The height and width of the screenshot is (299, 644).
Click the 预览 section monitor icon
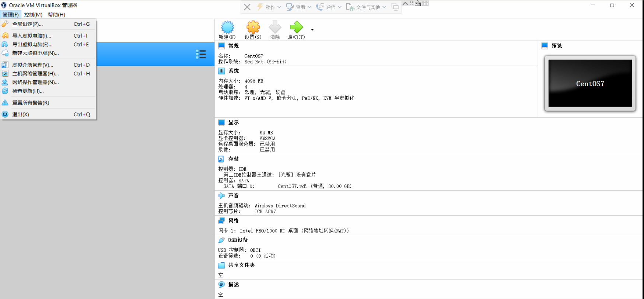click(545, 46)
